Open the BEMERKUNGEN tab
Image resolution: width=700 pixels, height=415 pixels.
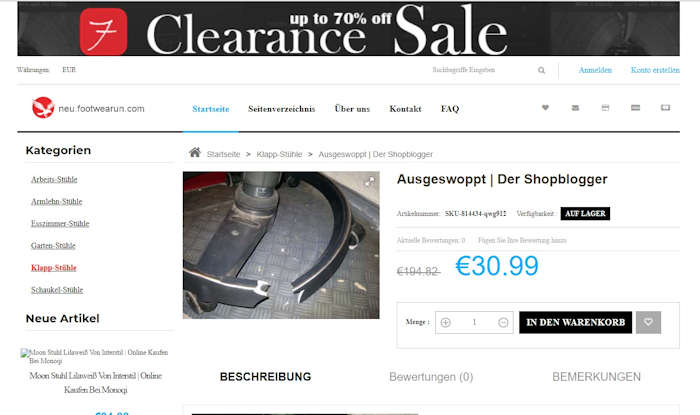pos(596,377)
